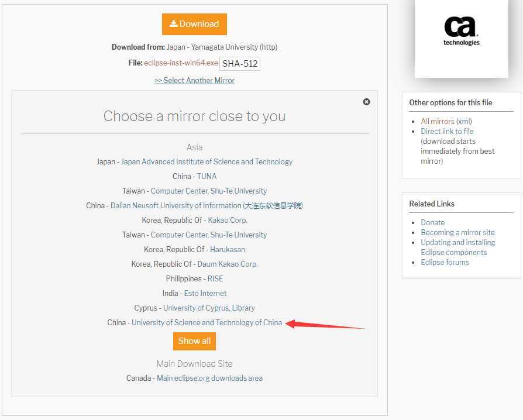This screenshot has width=523, height=420.
Task: Click the eclipse-inst-win64.exe file link
Action: (x=181, y=63)
